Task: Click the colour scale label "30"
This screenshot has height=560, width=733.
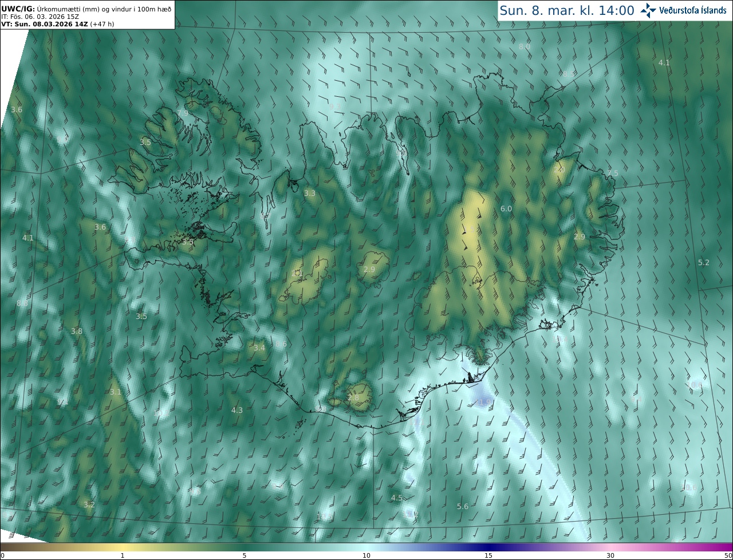Action: point(610,556)
